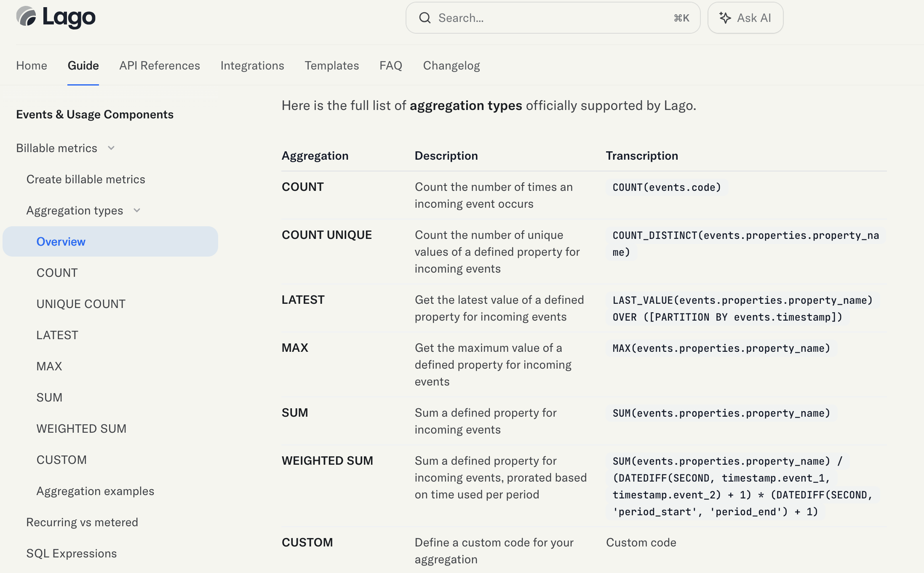Click the Transcription column header

point(642,155)
